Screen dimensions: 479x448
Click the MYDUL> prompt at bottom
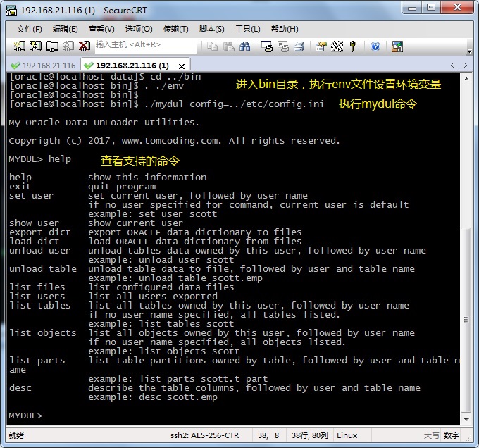tap(26, 416)
